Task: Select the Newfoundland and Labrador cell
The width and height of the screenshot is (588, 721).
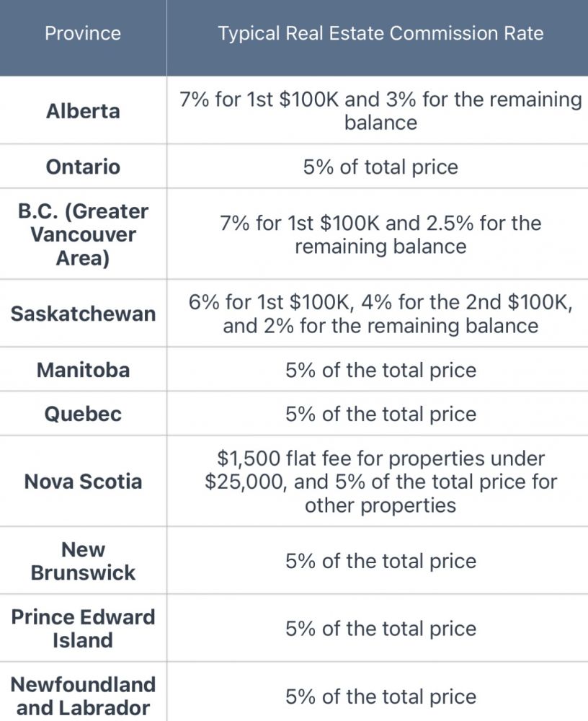Action: [x=83, y=696]
